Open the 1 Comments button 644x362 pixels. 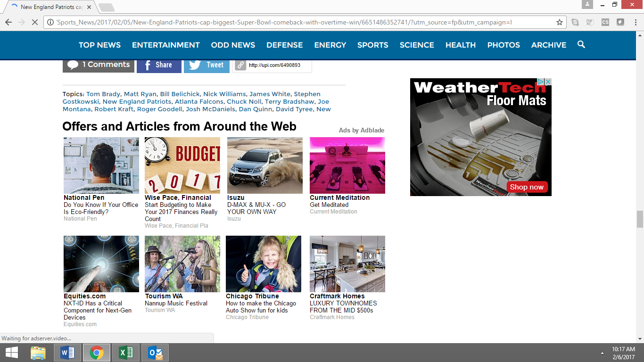pos(99,65)
